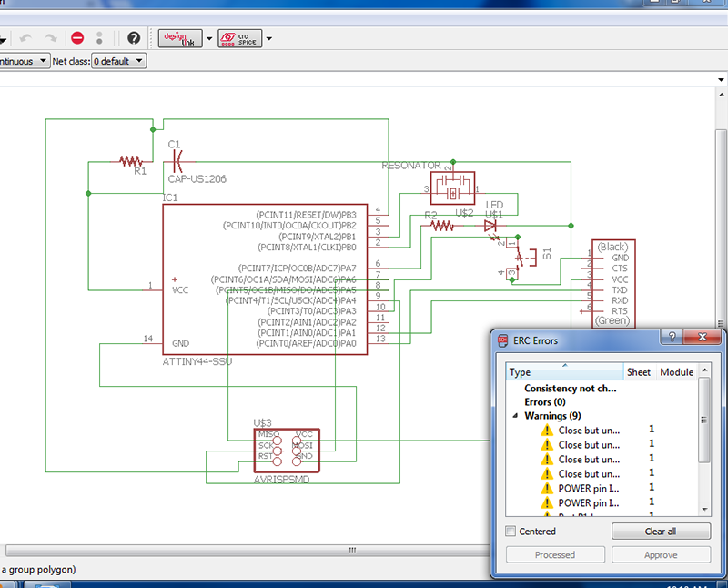Image resolution: width=728 pixels, height=588 pixels.
Task: Open the continuous wire style dropdown
Action: pyautogui.click(x=24, y=61)
